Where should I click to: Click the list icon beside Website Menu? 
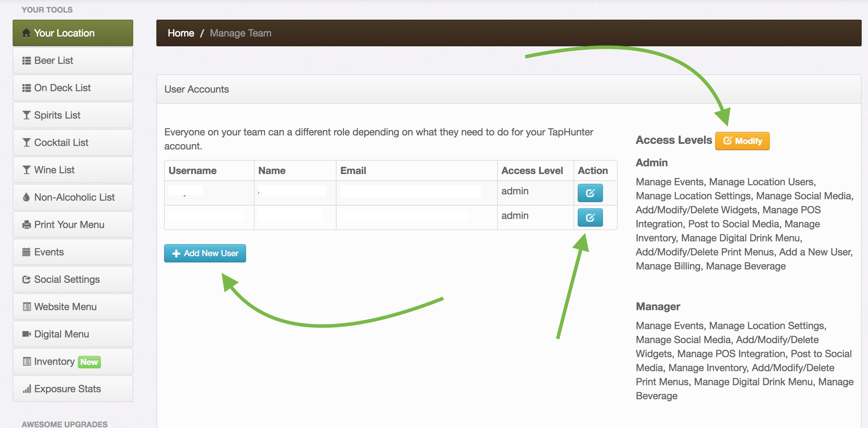[27, 307]
